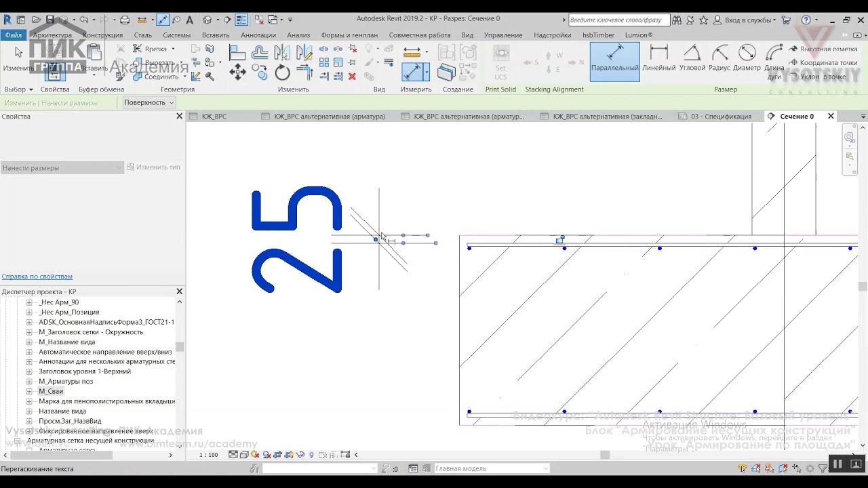Click the Autodesk App Store cart icon
Image resolution: width=868 pixels, height=488 pixels.
[787, 20]
